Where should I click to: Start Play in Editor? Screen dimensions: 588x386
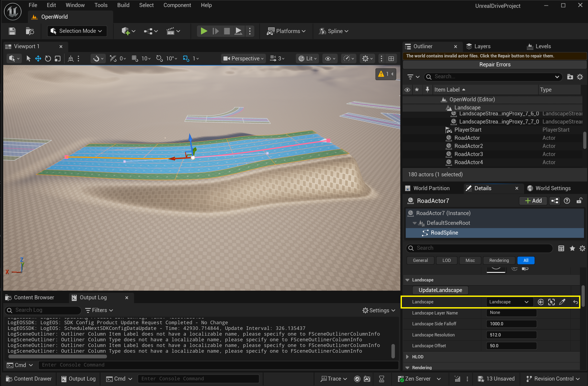pos(204,31)
